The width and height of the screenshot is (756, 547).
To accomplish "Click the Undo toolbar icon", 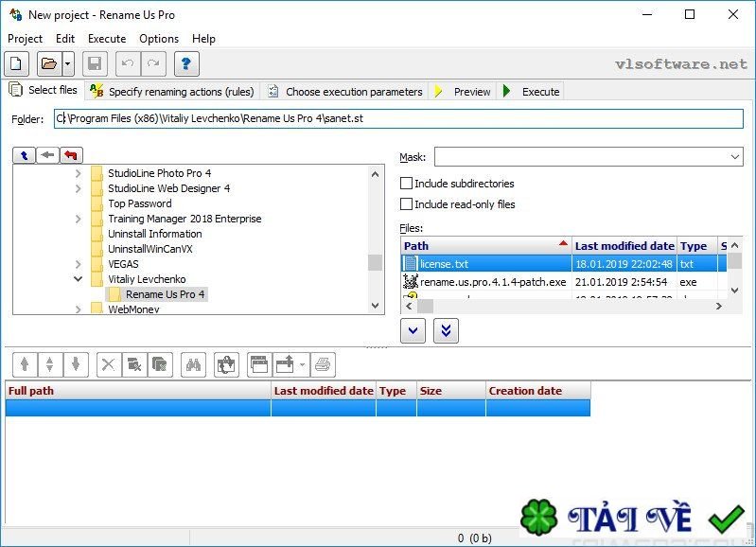I will pos(128,63).
